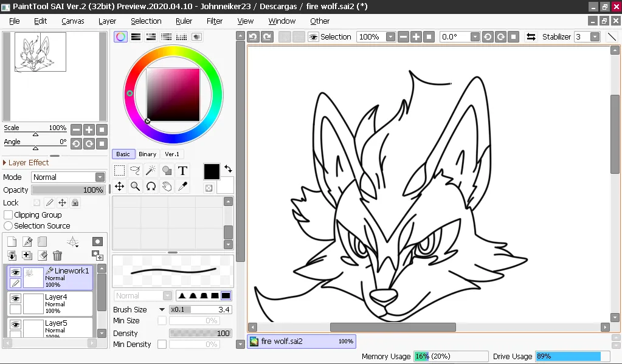Zoom in canvas with toolbar plus button
Screen dimensions: 622x364
point(416,37)
